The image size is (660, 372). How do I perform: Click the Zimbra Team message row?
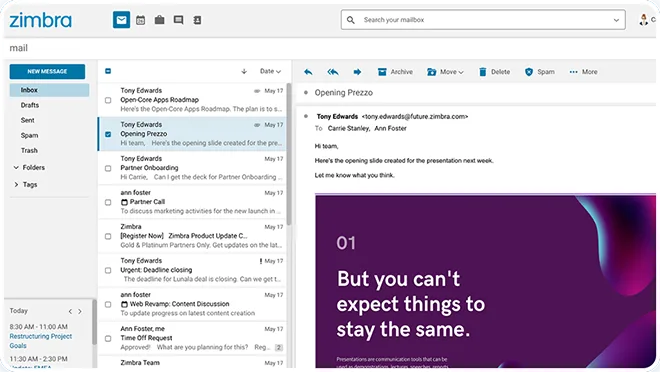point(192,362)
